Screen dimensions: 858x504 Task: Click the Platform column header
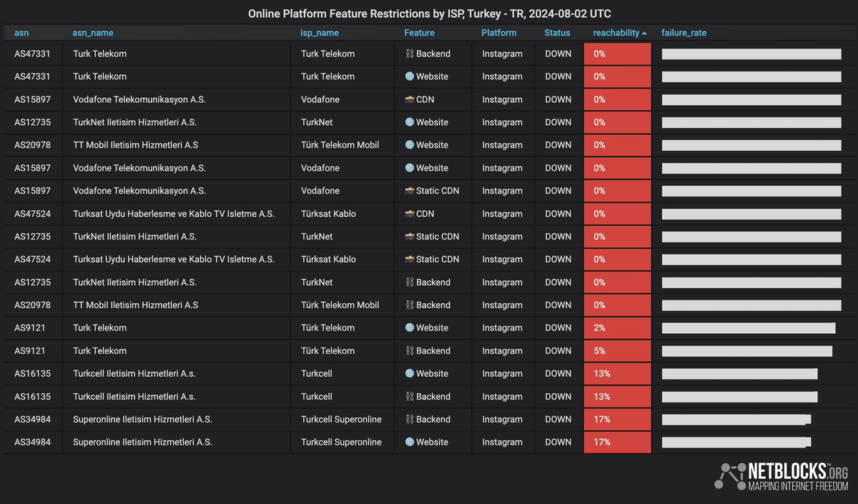(x=499, y=33)
